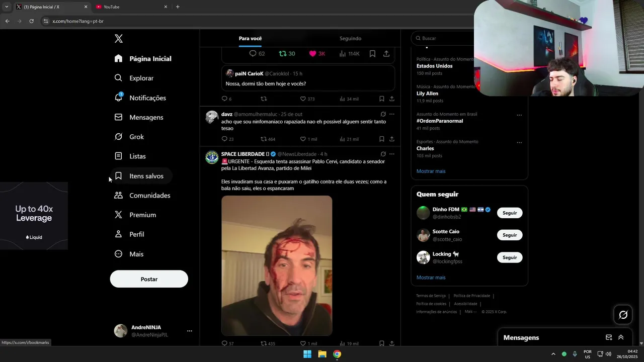Image resolution: width=644 pixels, height=362 pixels.
Task: Open the #OrdemParanormal trending topic
Action: pyautogui.click(x=440, y=121)
